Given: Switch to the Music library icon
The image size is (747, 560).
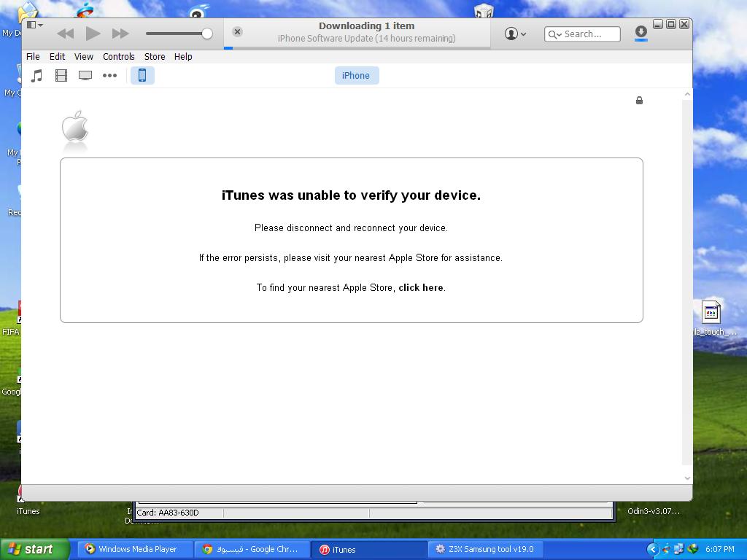Looking at the screenshot, I should (36, 76).
